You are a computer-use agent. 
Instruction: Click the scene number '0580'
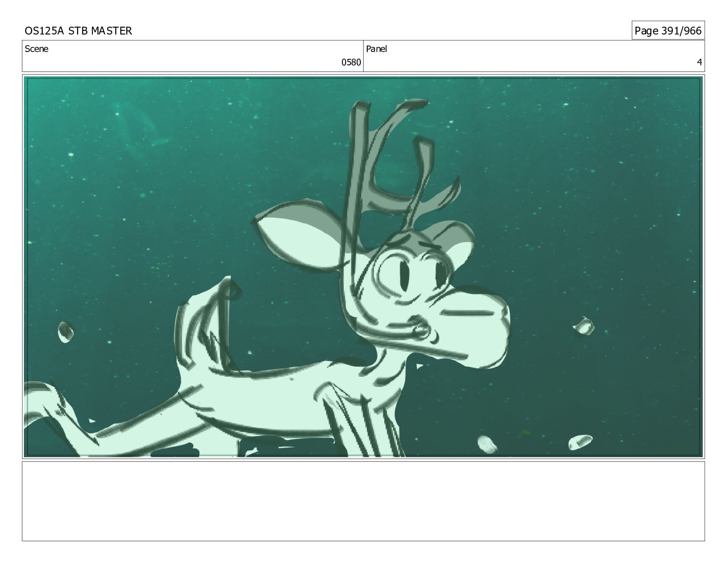[x=351, y=63]
